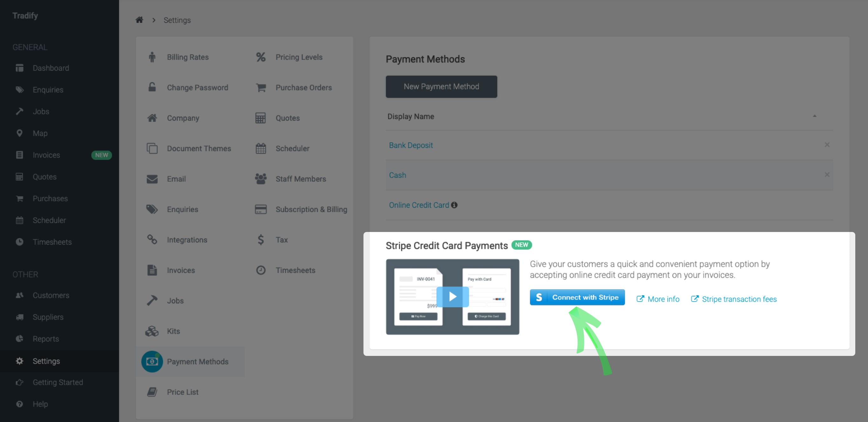
Task: Open the Staff Members settings link
Action: pos(301,179)
